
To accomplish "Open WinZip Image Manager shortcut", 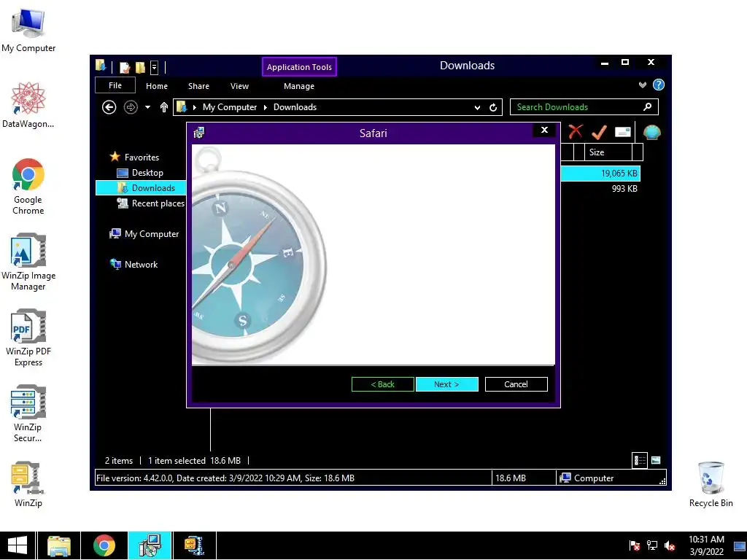I will point(28,262).
